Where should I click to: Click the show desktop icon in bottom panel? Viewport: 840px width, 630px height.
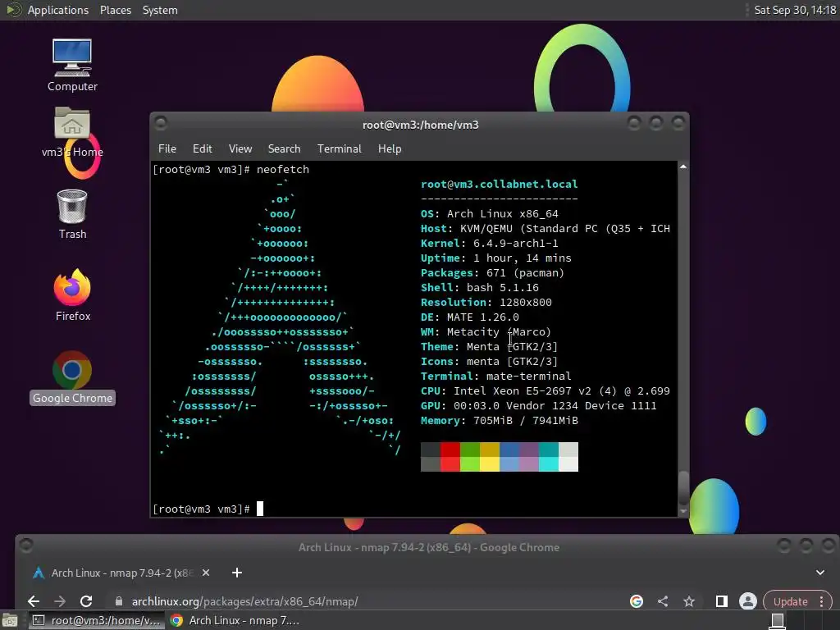[x=10, y=620]
